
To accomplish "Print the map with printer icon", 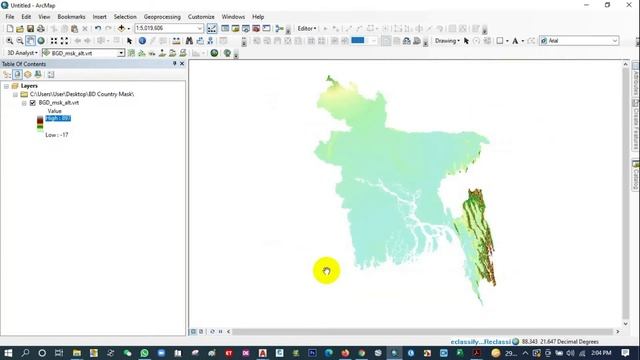I will coord(41,29).
